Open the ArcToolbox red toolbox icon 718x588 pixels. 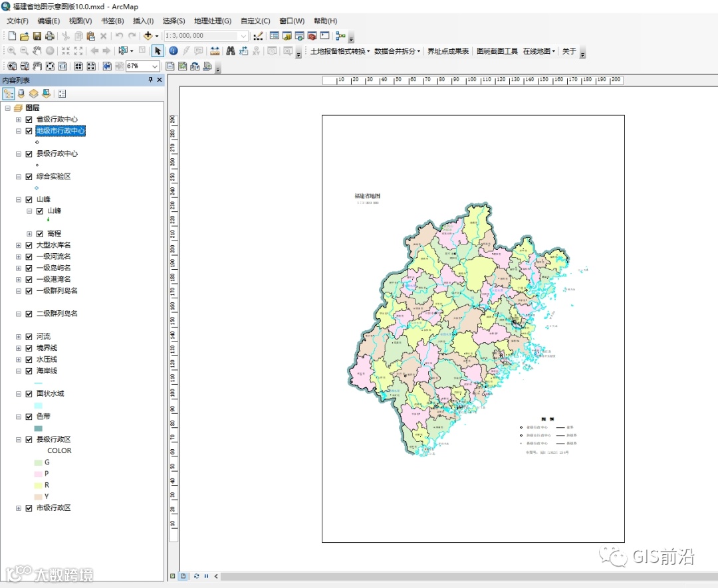(312, 36)
